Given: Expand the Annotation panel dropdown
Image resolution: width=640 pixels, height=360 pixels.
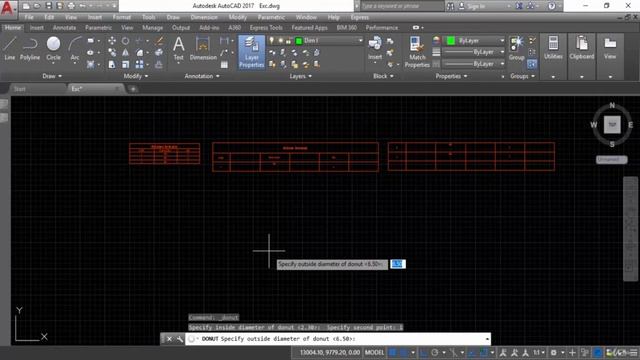Looking at the screenshot, I should pyautogui.click(x=202, y=76).
